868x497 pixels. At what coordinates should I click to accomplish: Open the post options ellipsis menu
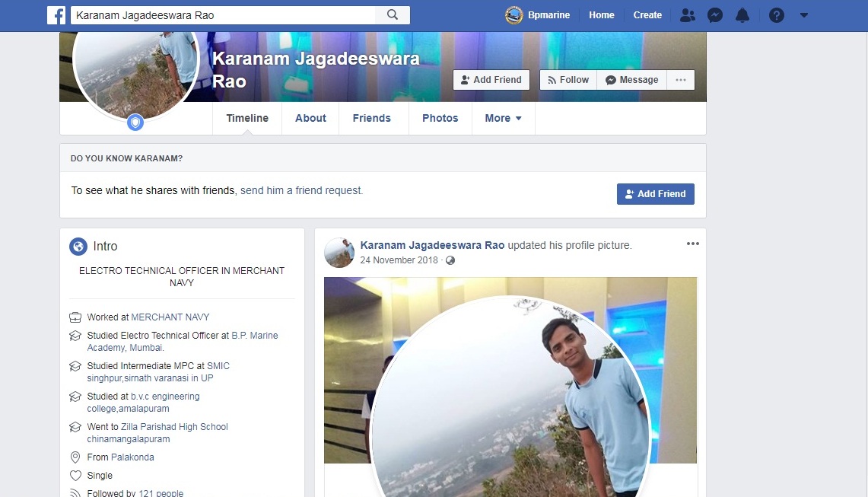[x=692, y=244]
